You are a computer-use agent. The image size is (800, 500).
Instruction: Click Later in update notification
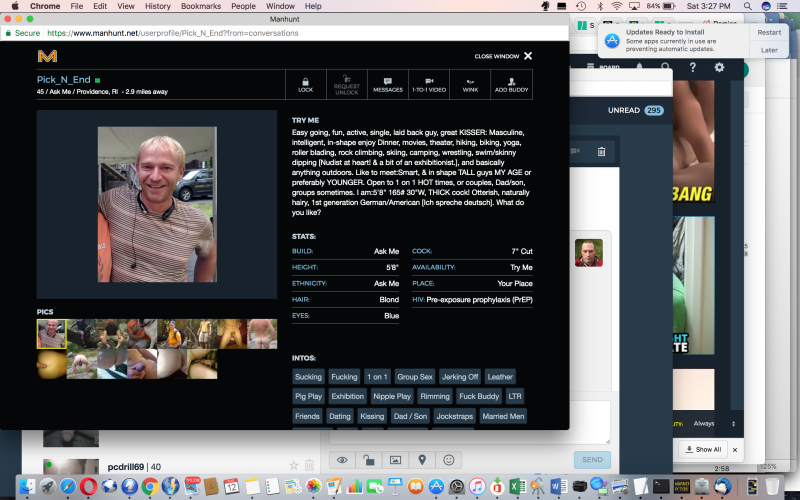(x=769, y=50)
